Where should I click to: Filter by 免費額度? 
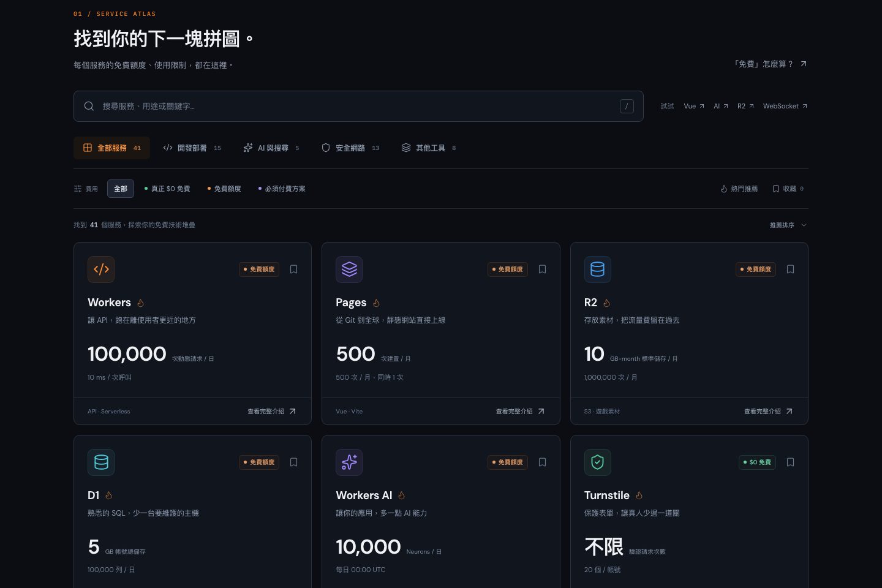(x=224, y=189)
